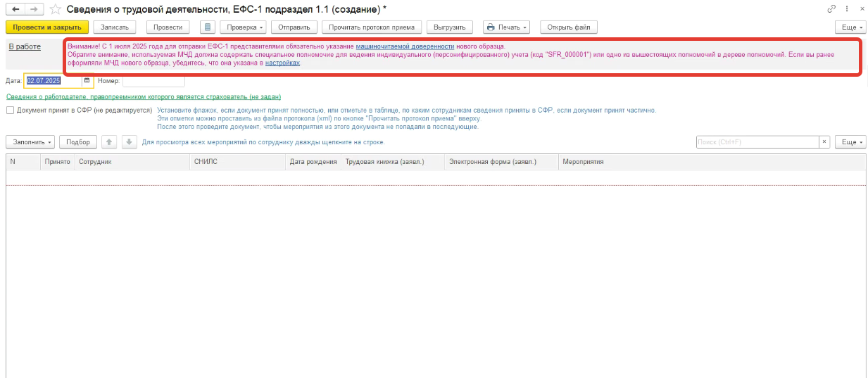Open the document report list icon
Screen dimensions: 868x378
click(x=207, y=27)
